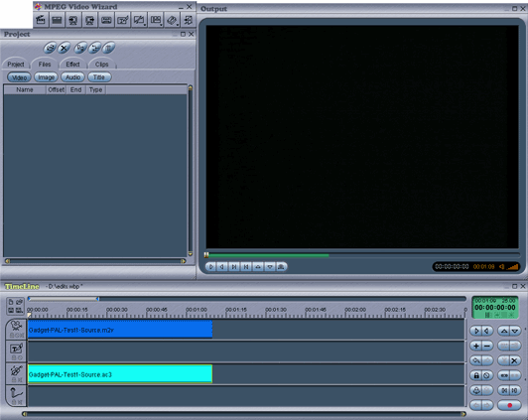Click the Title filter button

(99, 77)
